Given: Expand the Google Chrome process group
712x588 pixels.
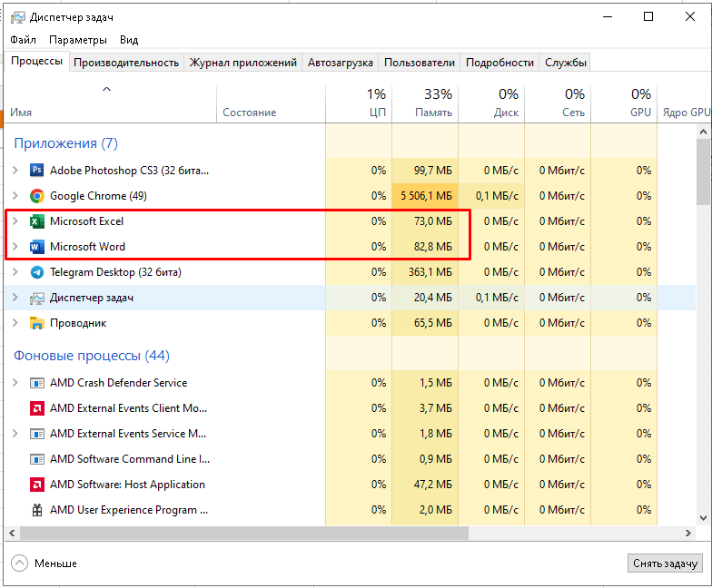Looking at the screenshot, I should pos(15,196).
